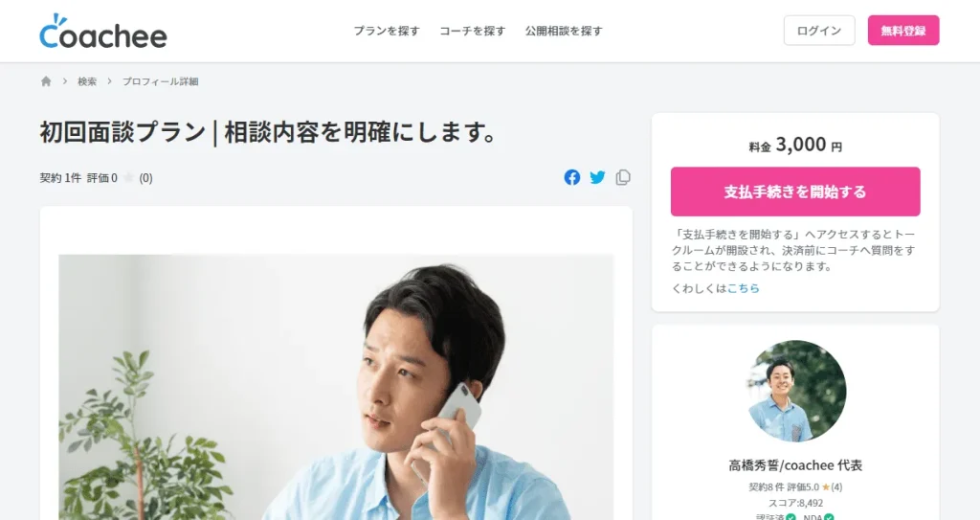Screen dimensions: 980x520
Task: Click the 無料登録 button
Action: (903, 31)
